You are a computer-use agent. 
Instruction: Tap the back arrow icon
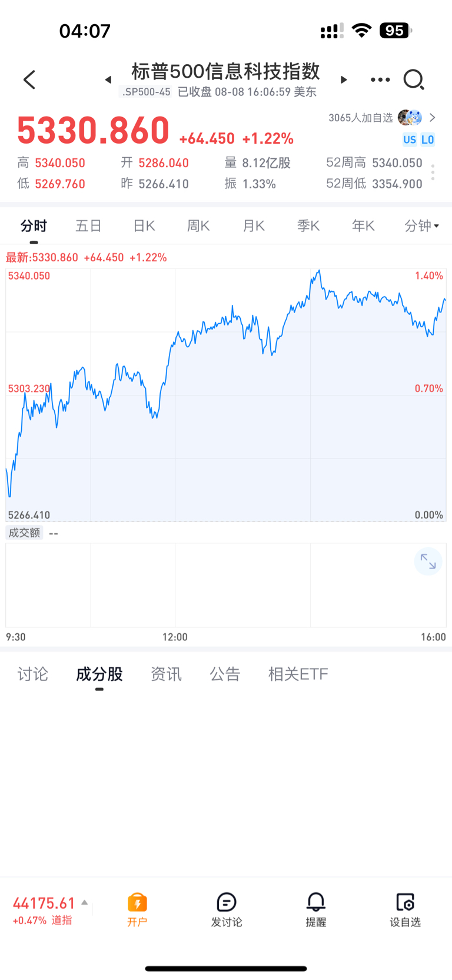click(29, 79)
